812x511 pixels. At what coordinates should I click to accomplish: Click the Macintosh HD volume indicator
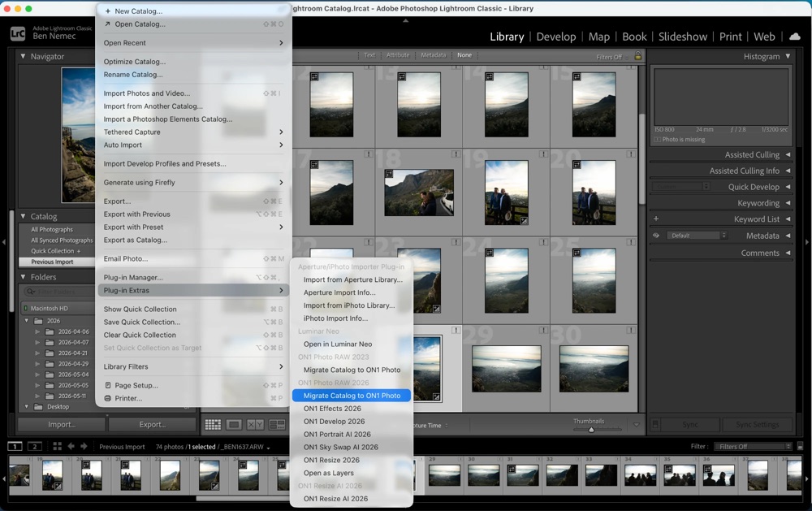click(25, 309)
